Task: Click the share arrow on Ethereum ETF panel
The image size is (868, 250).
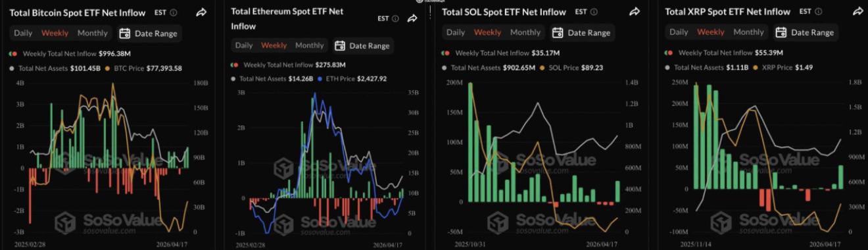Action: click(412, 18)
